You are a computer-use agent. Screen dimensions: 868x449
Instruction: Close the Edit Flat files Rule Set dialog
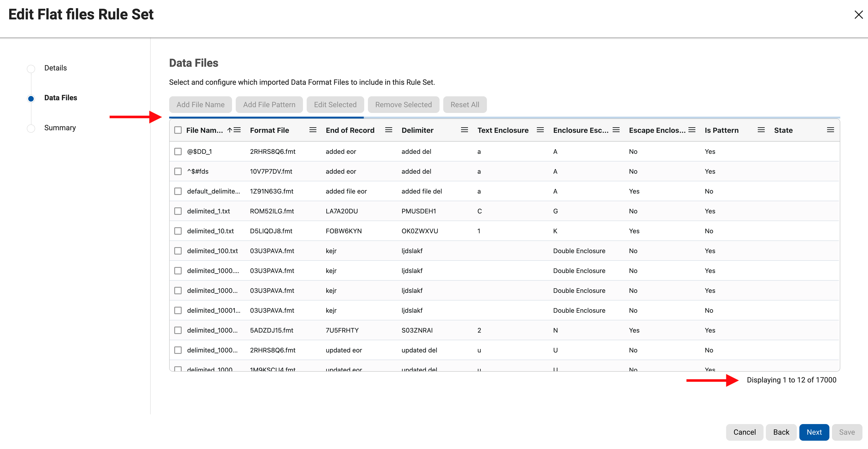tap(858, 15)
